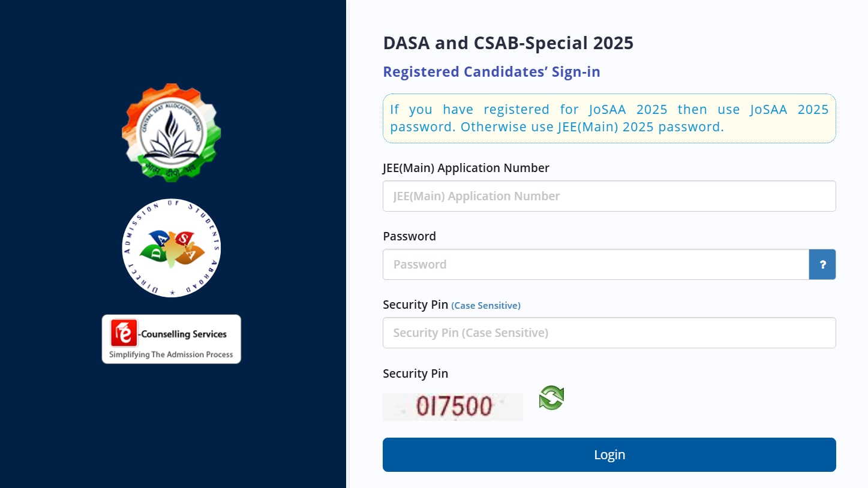Click the Central Seat Allocation Board logo
The image size is (868, 488).
coord(172,132)
